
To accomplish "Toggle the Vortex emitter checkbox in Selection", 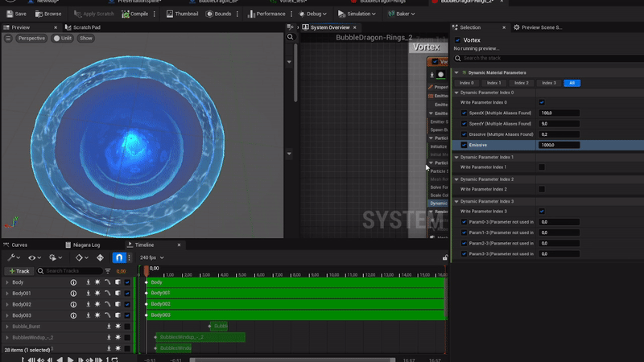I will click(x=457, y=40).
